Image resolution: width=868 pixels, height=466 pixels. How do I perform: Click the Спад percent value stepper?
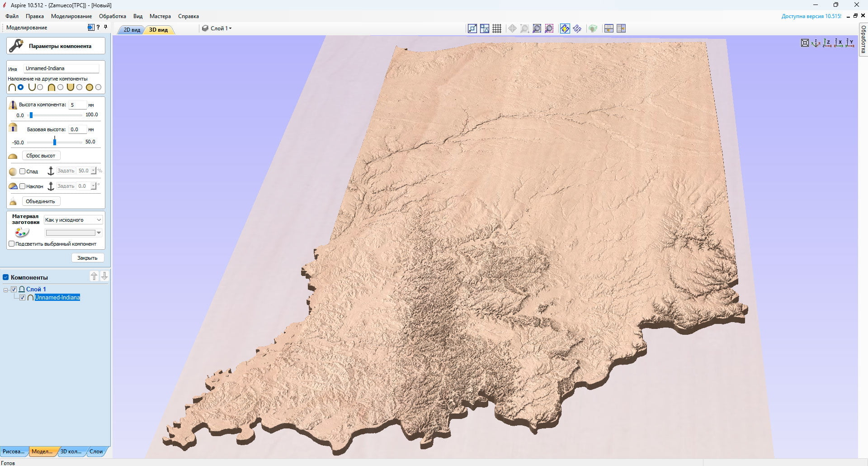[x=94, y=171]
